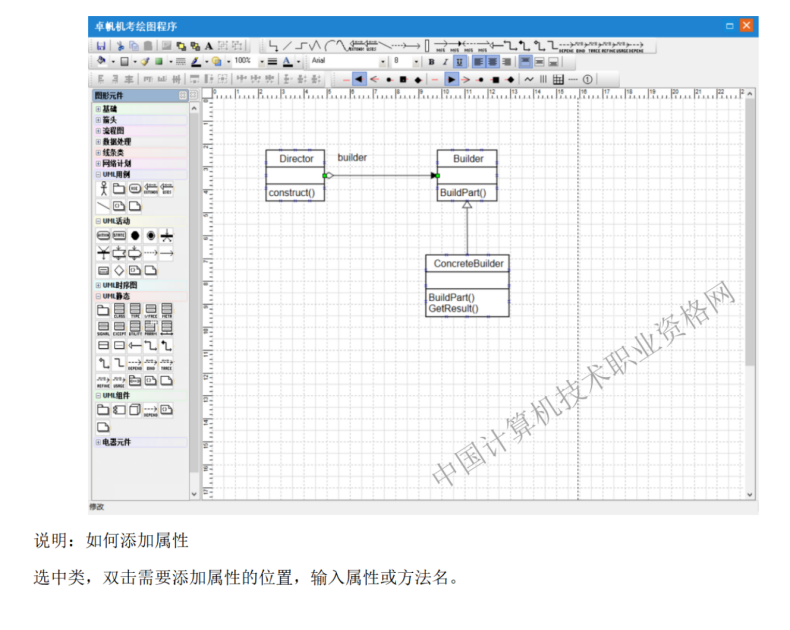The width and height of the screenshot is (790, 630).
Task: Click the 'builder' association label
Action: [x=352, y=157]
